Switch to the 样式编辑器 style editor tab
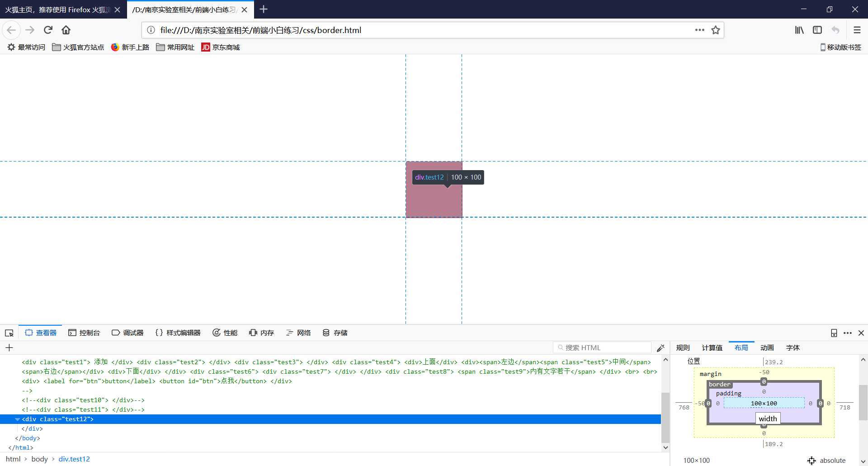Image resolution: width=868 pixels, height=466 pixels. point(178,333)
